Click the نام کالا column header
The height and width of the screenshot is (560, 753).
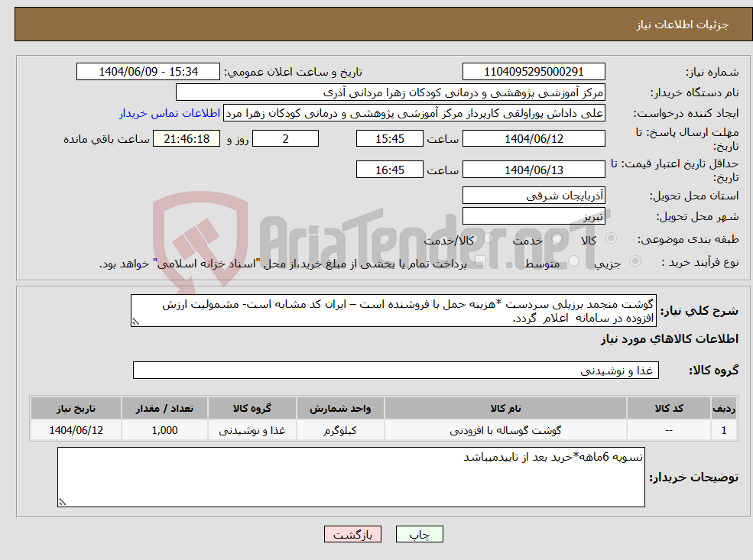point(505,409)
